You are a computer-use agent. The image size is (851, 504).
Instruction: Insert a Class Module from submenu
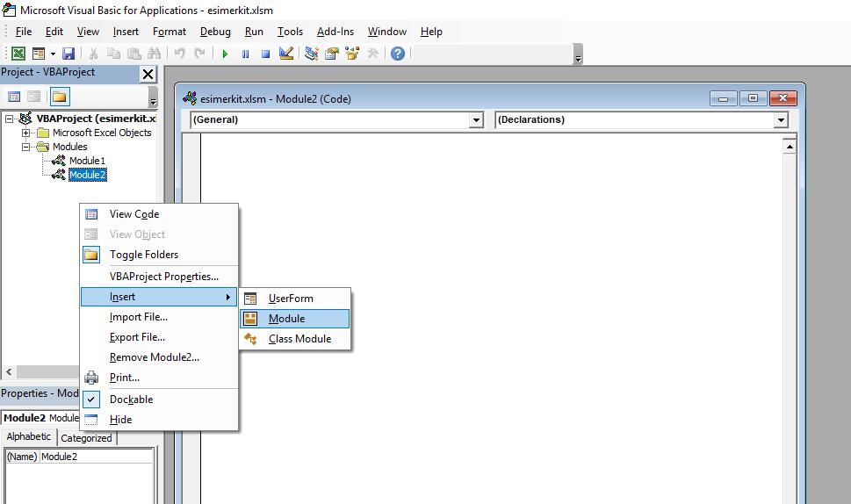(295, 339)
